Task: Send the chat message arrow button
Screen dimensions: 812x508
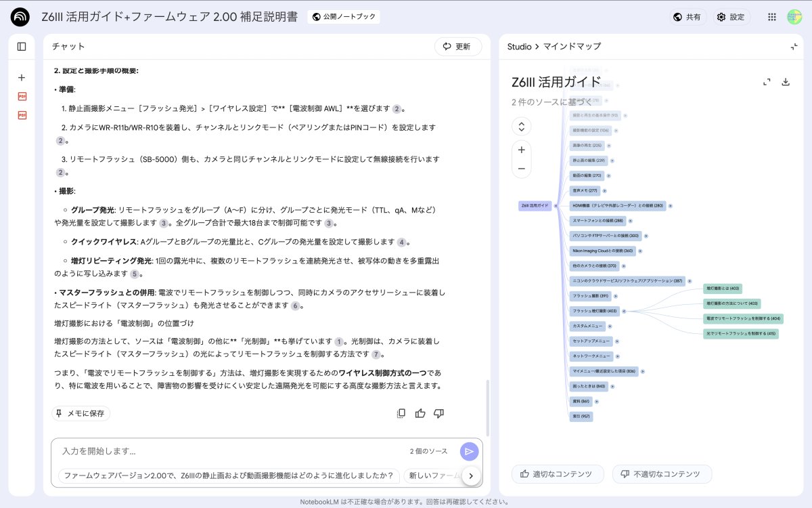Action: 469,451
